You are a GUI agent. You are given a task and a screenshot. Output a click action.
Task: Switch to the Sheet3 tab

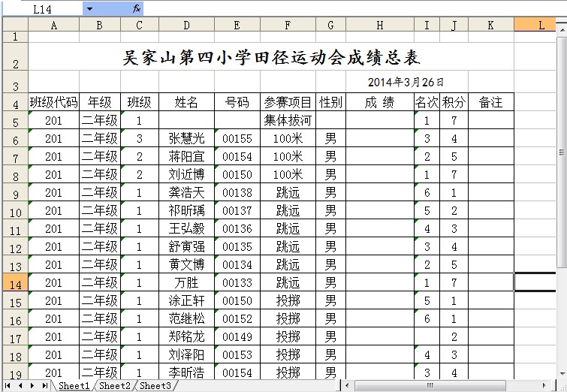point(155,385)
